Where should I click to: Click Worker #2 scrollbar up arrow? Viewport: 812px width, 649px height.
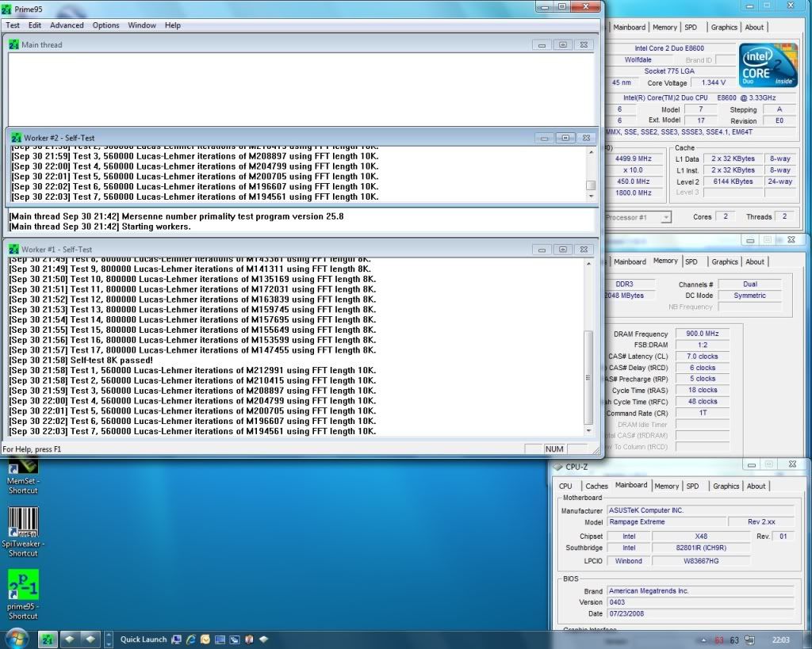591,152
